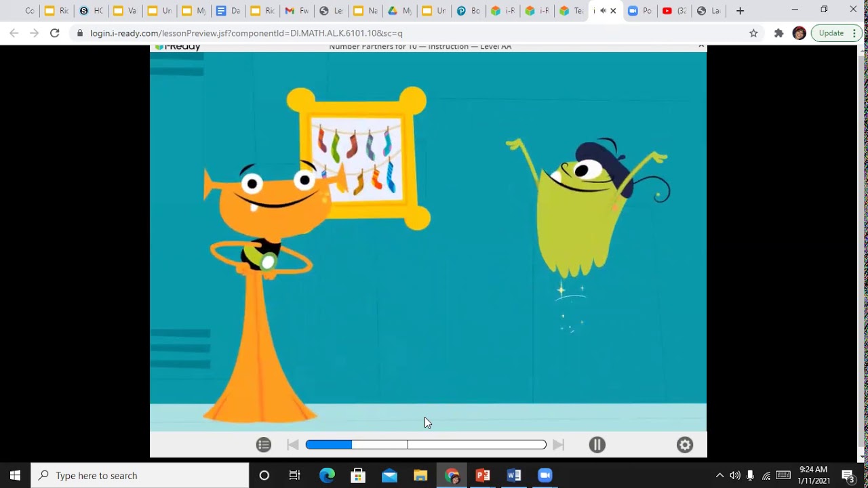Open Mail app from taskbar
The height and width of the screenshot is (488, 868).
(x=389, y=475)
